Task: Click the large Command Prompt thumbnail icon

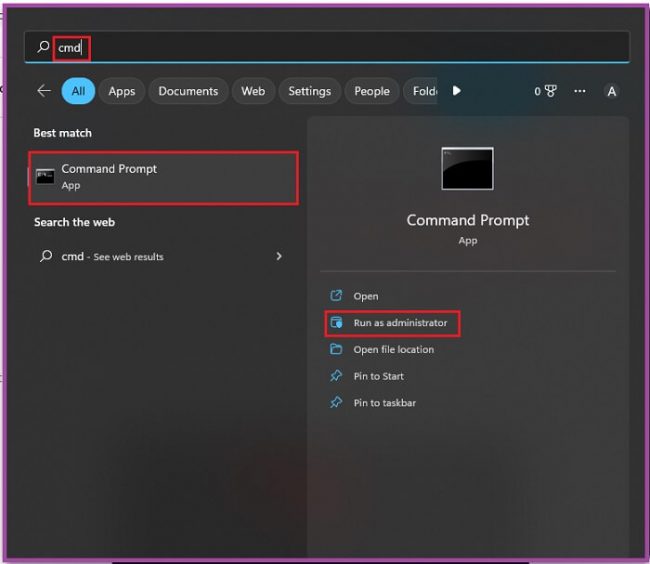Action: pyautogui.click(x=467, y=169)
